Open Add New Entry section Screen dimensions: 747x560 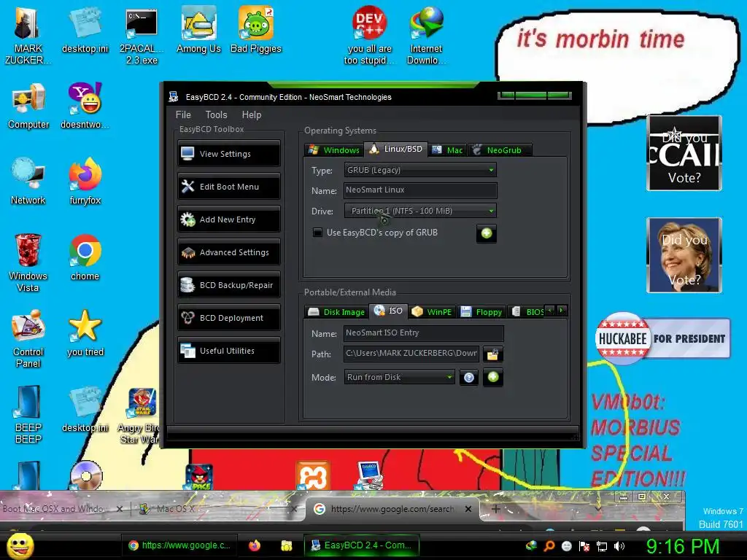coord(228,219)
